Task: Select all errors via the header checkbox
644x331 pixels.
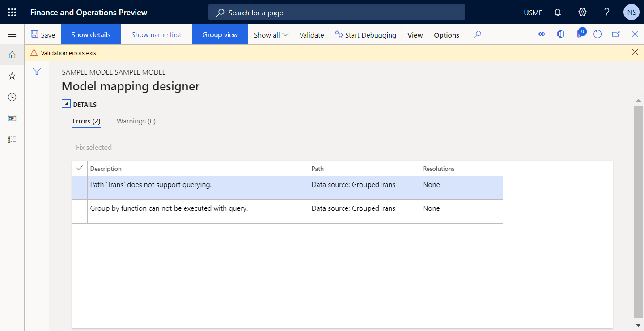Action: point(79,168)
